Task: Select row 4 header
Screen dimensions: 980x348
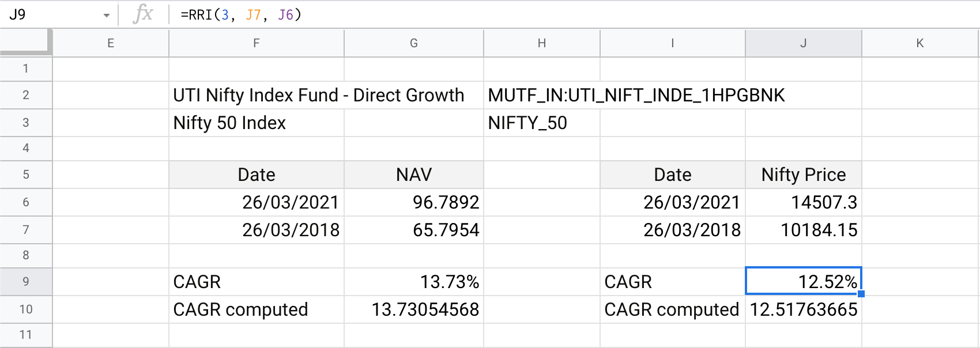Action: point(26,148)
